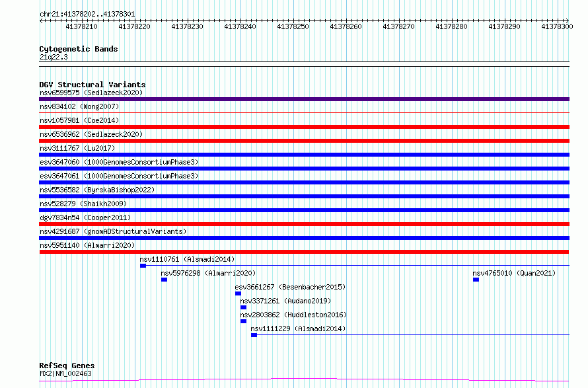The height and width of the screenshot is (388, 588).
Task: Select the nsv3371261 small blue block
Action: tap(243, 307)
